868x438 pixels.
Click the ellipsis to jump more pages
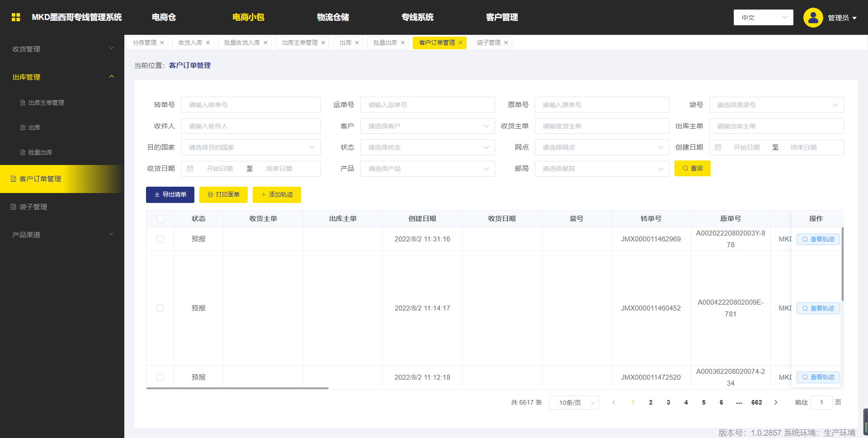(x=739, y=402)
